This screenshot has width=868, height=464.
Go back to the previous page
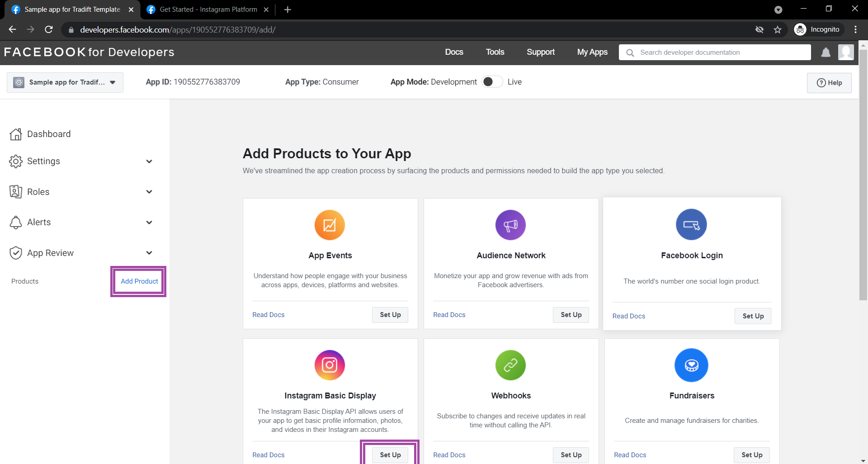click(12, 29)
